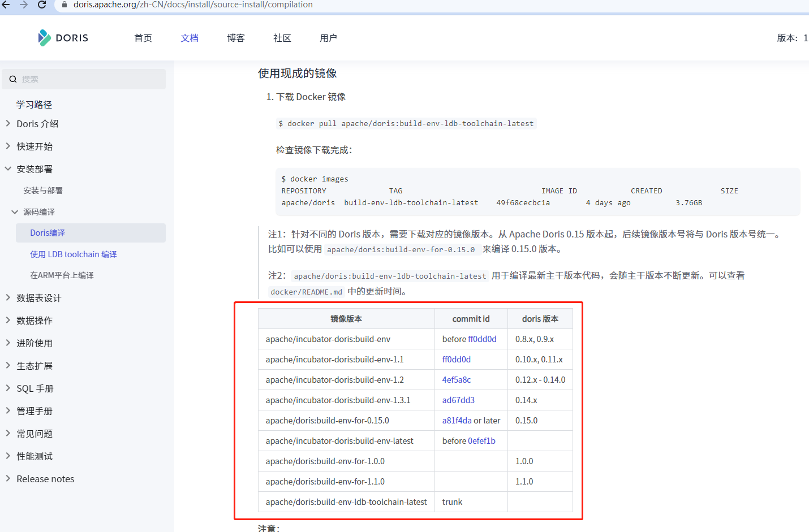Click the 使用现成的镜像 heading
The width and height of the screenshot is (809, 532).
(298, 73)
